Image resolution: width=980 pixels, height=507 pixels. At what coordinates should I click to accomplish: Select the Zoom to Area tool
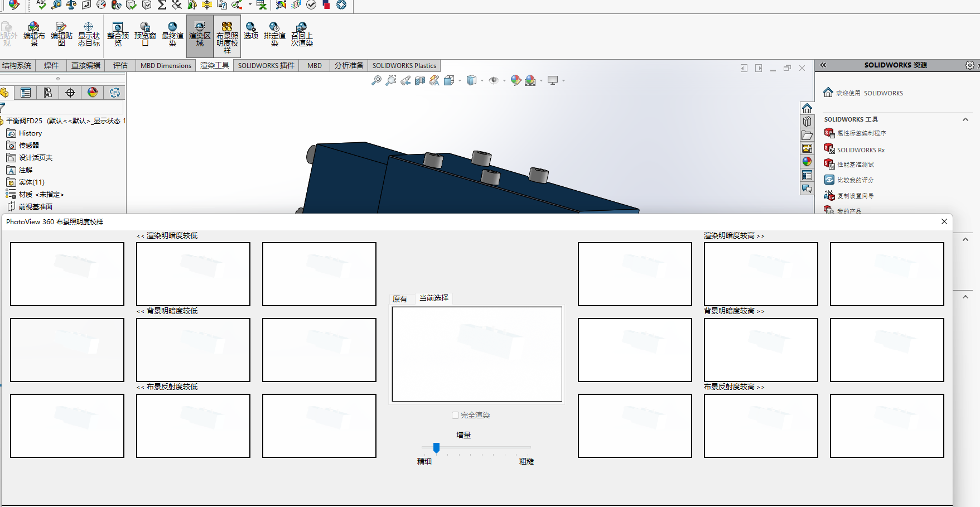coord(391,80)
